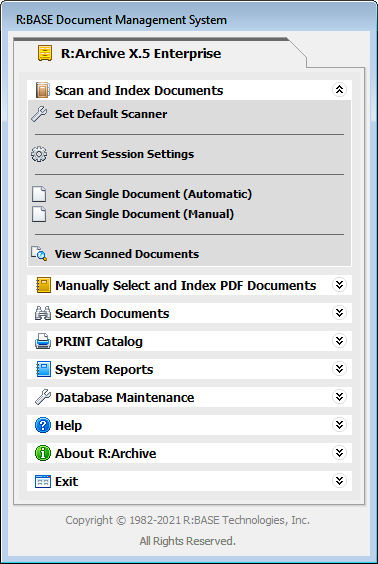The height and width of the screenshot is (564, 378).
Task: Click the printer icon for PRINT Catalog
Action: [43, 341]
